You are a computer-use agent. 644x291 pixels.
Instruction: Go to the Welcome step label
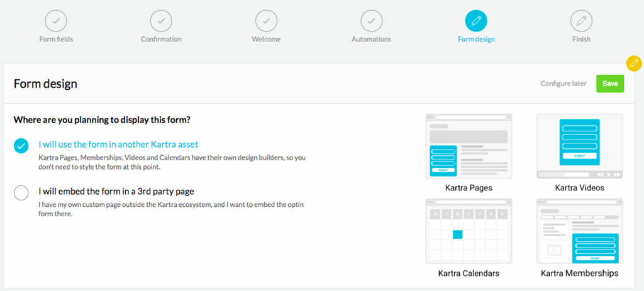266,40
